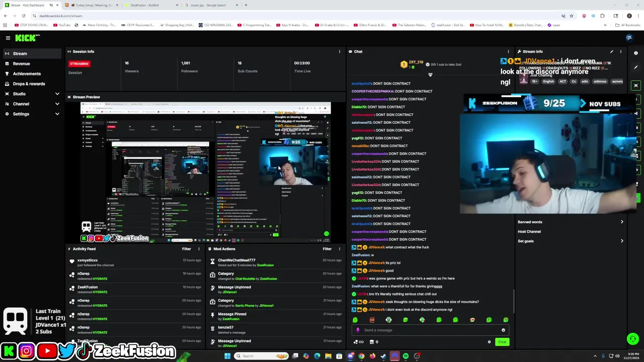Open Spotify from the taskbar
Screen dimensions: 644x362
406,356
